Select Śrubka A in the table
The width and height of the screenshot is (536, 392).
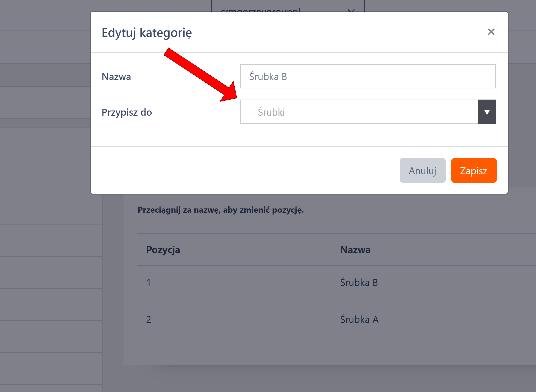359,320
